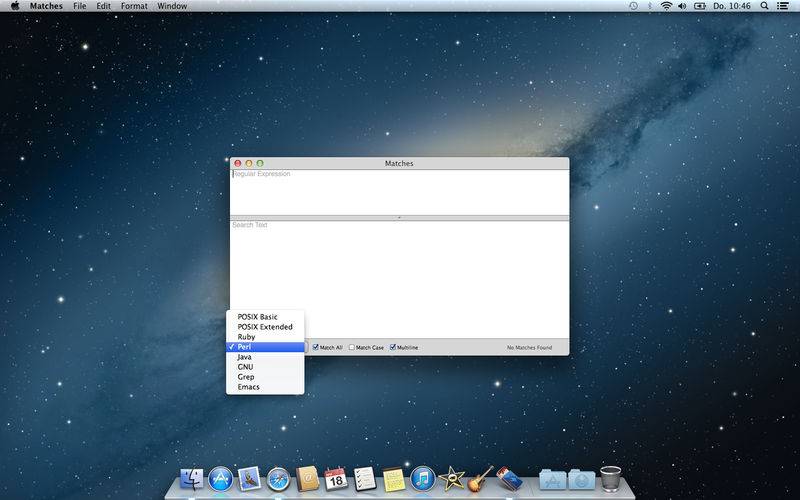Image resolution: width=800 pixels, height=500 pixels.
Task: Click the Matches matchbox dock icon
Action: coord(509,480)
